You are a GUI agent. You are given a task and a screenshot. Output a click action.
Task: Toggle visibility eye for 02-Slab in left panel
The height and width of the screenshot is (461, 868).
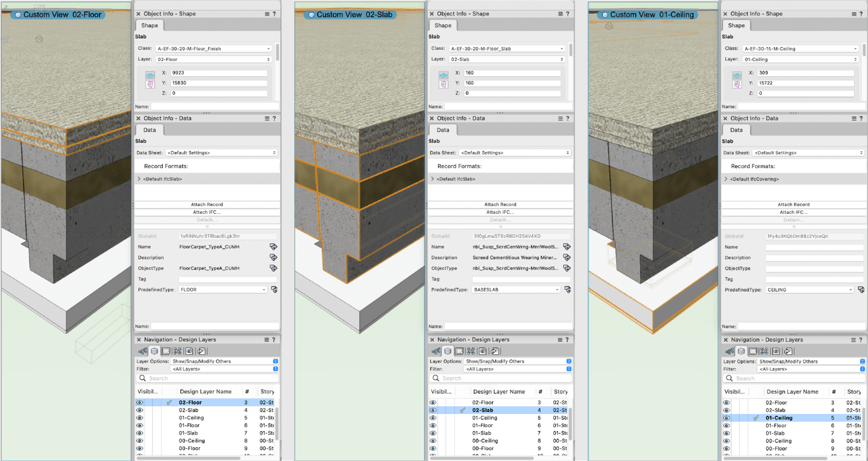140,410
